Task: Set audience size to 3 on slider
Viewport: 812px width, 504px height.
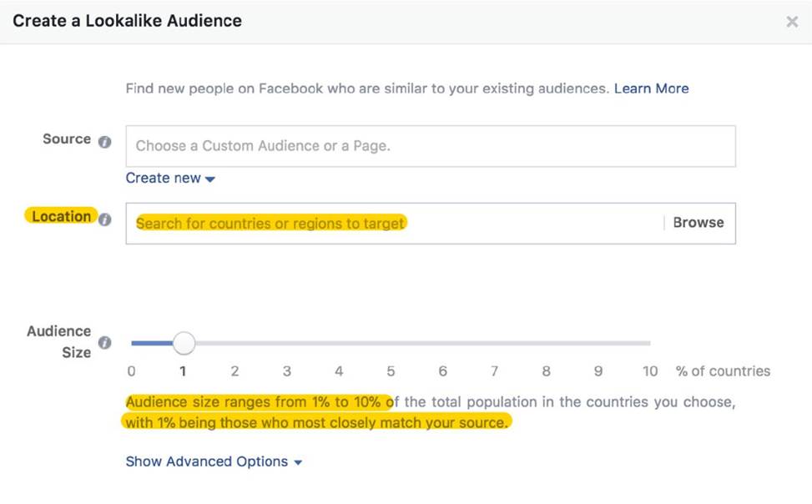Action: coord(287,343)
